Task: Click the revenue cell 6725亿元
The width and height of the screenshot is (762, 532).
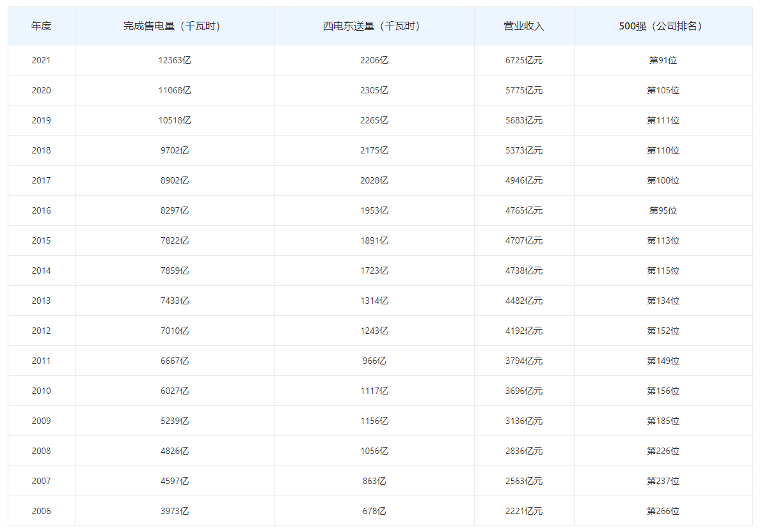Action: pos(525,60)
